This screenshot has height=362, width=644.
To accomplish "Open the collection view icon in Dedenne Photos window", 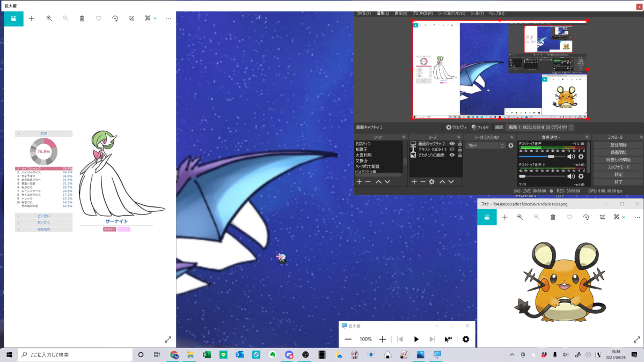I will 487,217.
